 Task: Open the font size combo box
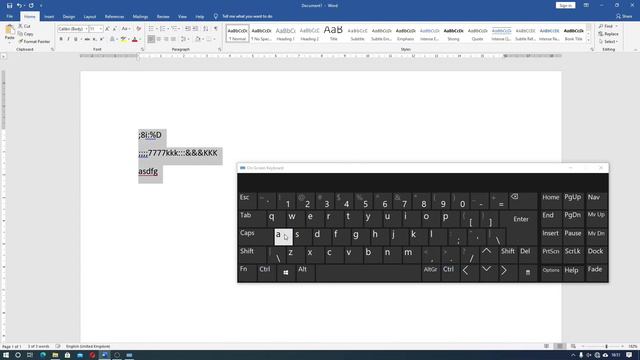95,29
